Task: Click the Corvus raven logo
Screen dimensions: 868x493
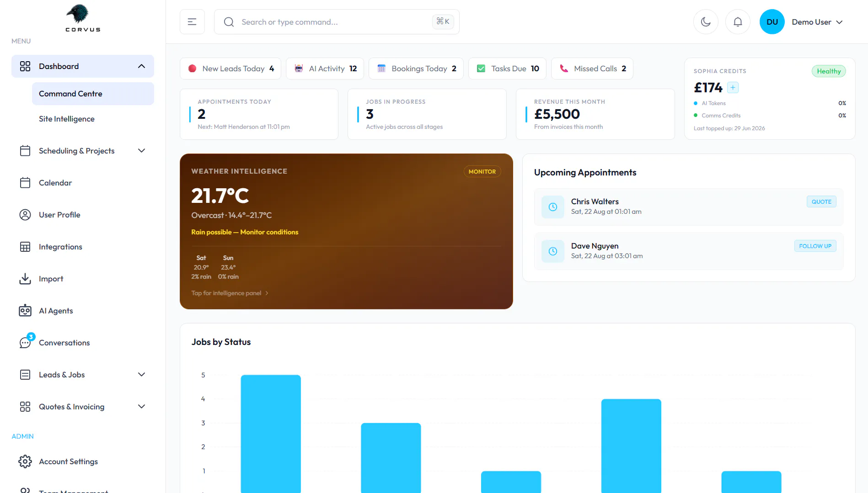Action: click(83, 18)
